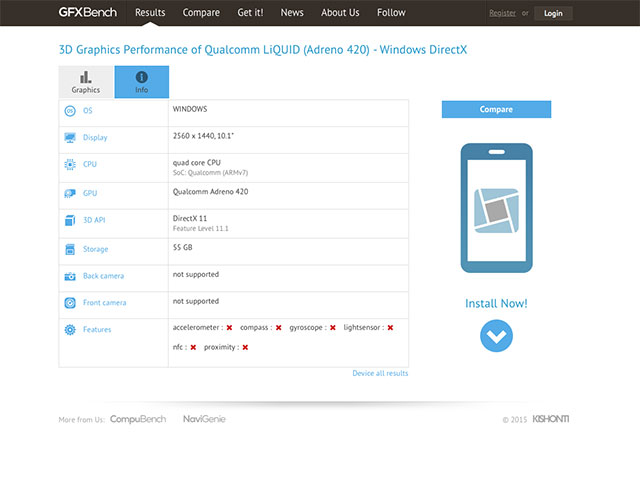The height and width of the screenshot is (480, 640).
Task: Click 'quad core CPU' text
Action: [x=196, y=162]
